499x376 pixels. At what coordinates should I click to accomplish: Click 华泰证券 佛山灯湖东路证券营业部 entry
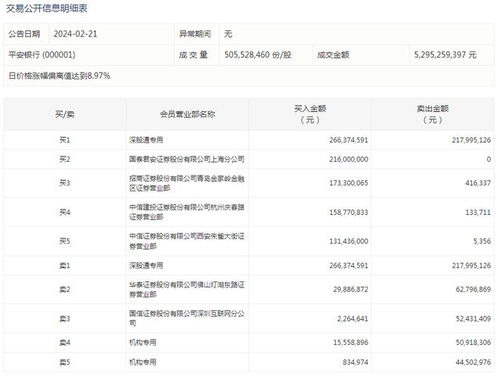click(187, 289)
